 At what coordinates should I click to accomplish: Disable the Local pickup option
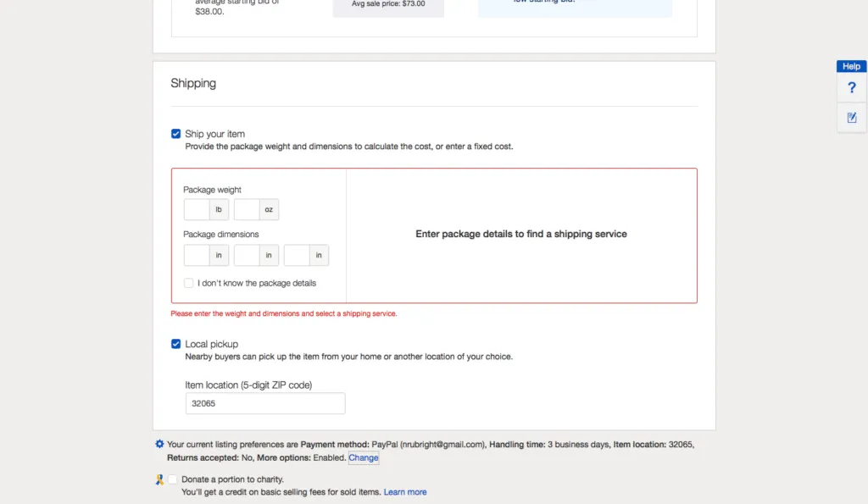(x=175, y=343)
